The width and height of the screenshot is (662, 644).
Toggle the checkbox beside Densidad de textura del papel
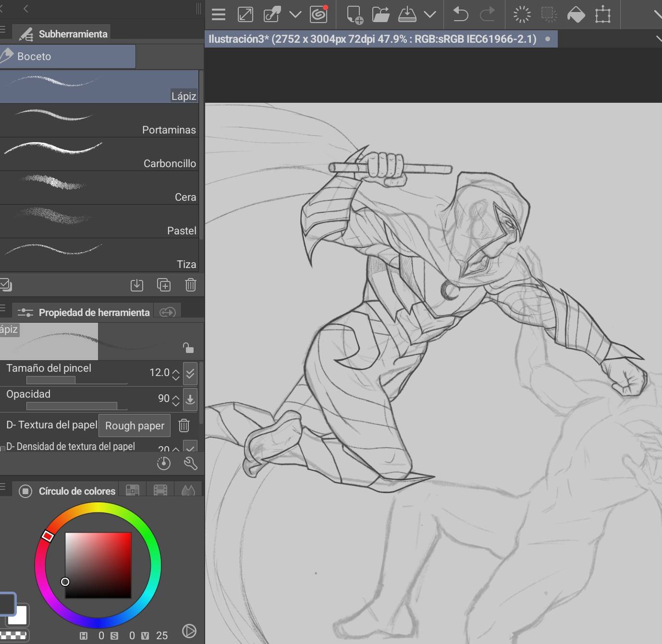[2, 449]
